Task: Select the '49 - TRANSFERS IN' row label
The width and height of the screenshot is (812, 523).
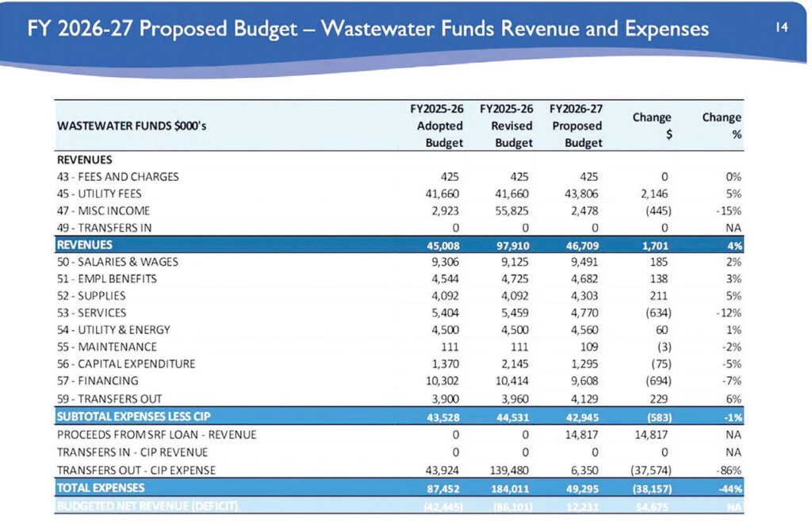Action: pyautogui.click(x=104, y=228)
